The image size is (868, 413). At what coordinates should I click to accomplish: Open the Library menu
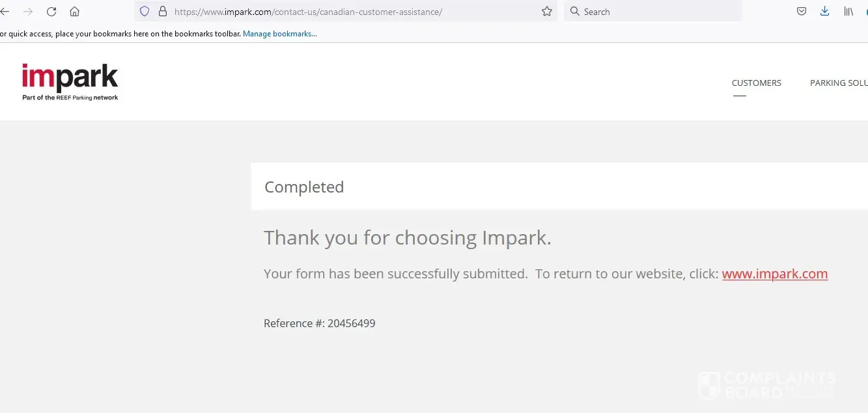(848, 12)
